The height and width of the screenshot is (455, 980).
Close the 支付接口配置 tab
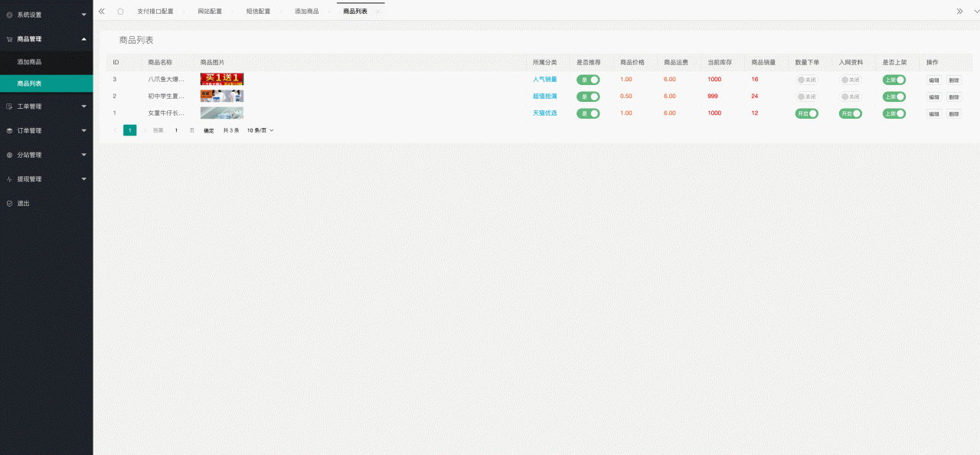184,11
